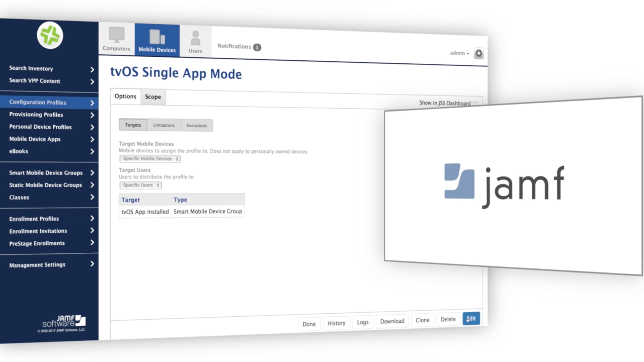Expand Static Mobile Device Groups chevron
Image resolution: width=644 pixels, height=362 pixels.
[92, 185]
